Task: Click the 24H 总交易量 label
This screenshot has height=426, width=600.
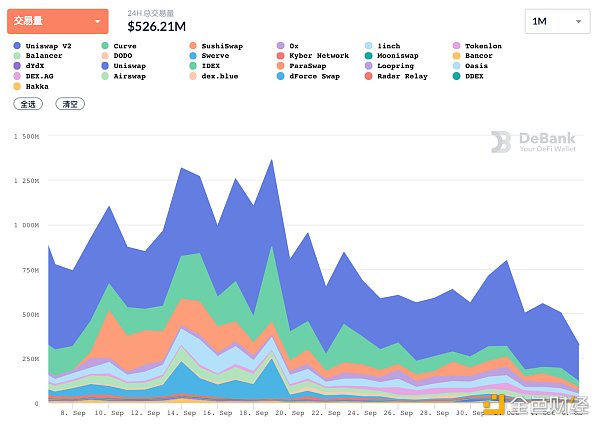Action: coord(151,13)
